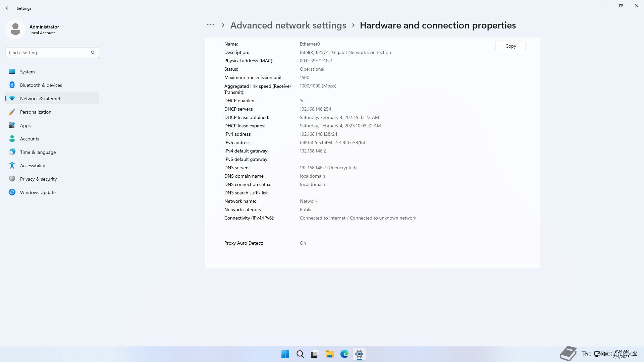
Task: Open Bluetooth & devices settings
Action: pos(41,85)
